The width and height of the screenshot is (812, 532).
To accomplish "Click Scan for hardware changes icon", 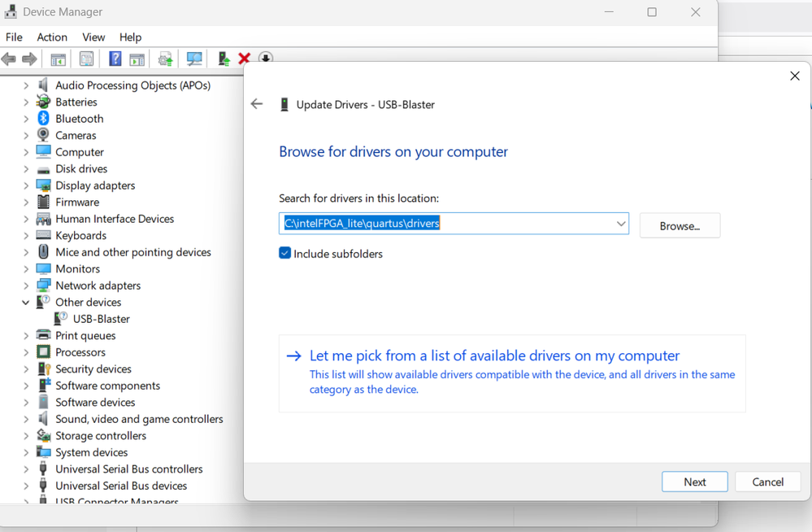I will [x=194, y=59].
